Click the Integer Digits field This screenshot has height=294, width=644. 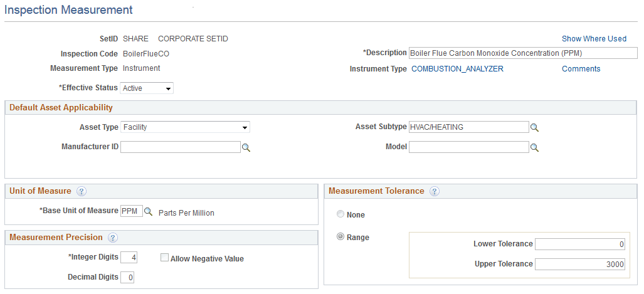coord(129,257)
